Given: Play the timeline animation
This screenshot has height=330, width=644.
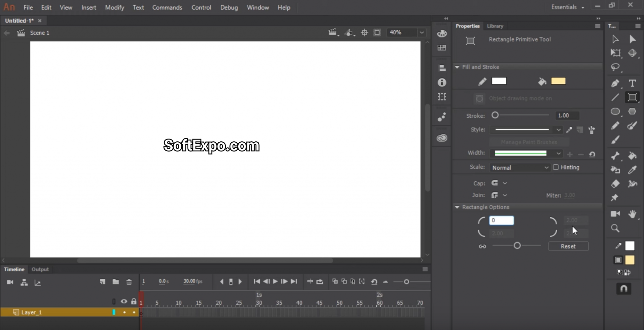Looking at the screenshot, I should [x=275, y=282].
